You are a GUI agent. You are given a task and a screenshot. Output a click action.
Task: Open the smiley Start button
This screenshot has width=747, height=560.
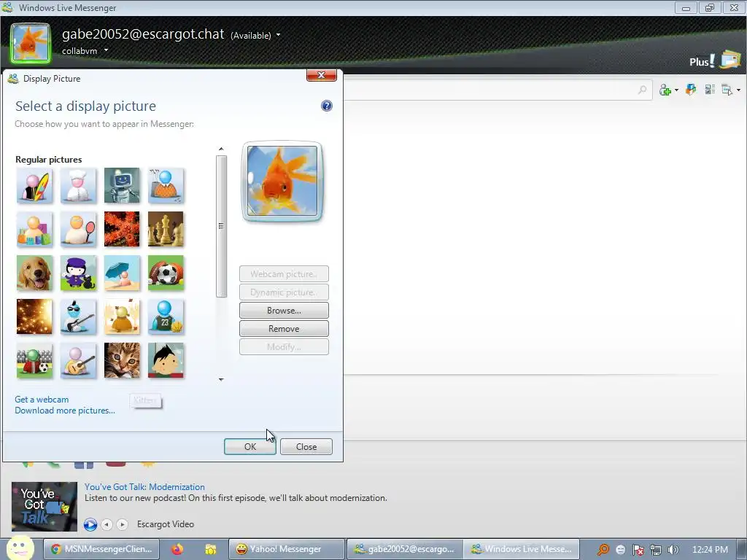(20, 548)
